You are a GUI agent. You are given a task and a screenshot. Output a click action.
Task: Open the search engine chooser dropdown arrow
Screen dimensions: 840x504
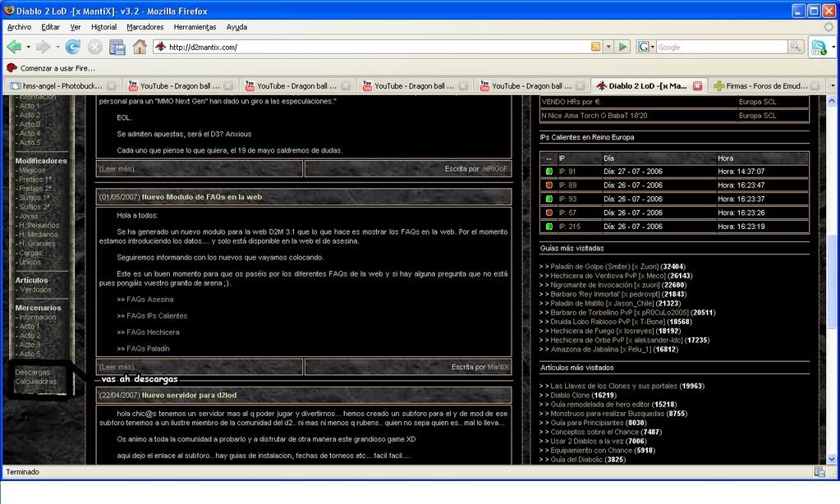(x=653, y=47)
